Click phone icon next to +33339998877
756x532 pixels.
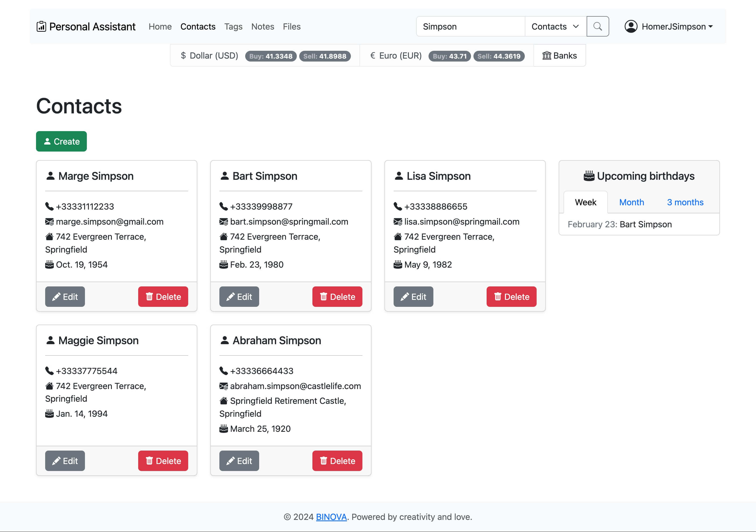[x=224, y=206]
